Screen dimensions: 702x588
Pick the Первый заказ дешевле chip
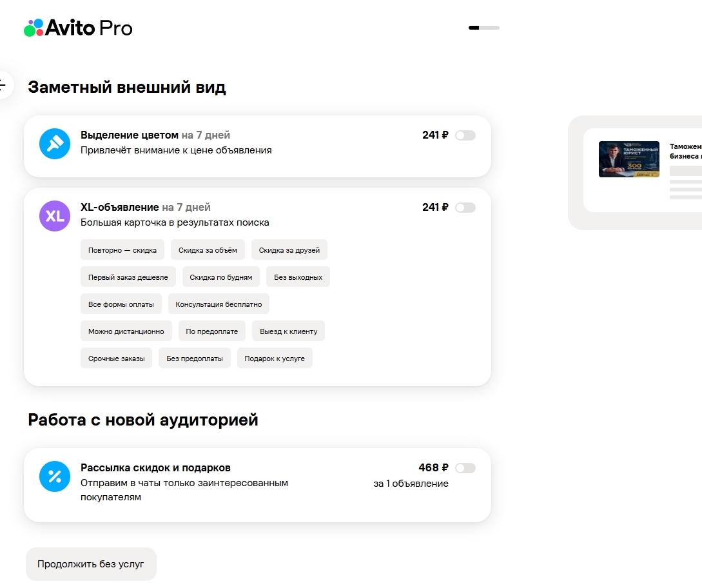(128, 277)
